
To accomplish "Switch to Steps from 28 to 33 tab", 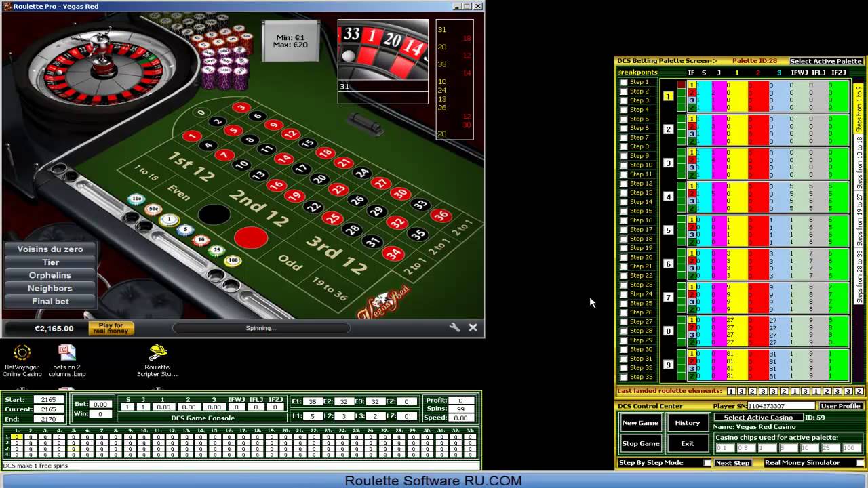I will (859, 277).
